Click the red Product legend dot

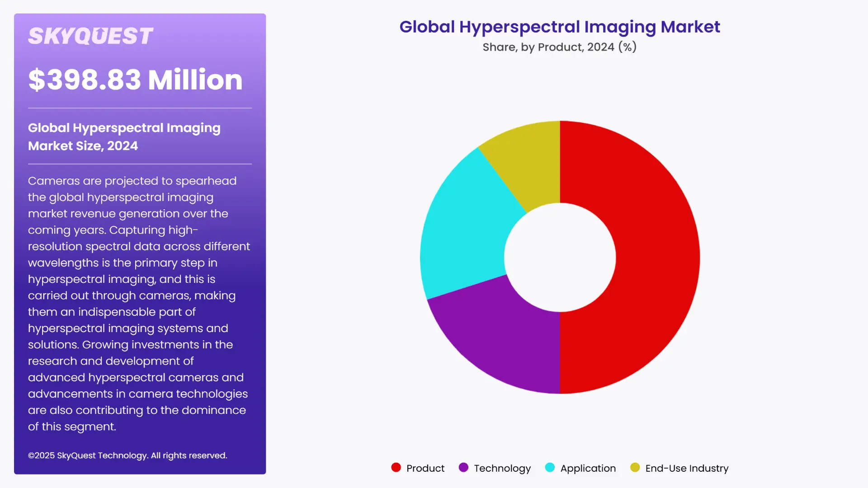(396, 468)
